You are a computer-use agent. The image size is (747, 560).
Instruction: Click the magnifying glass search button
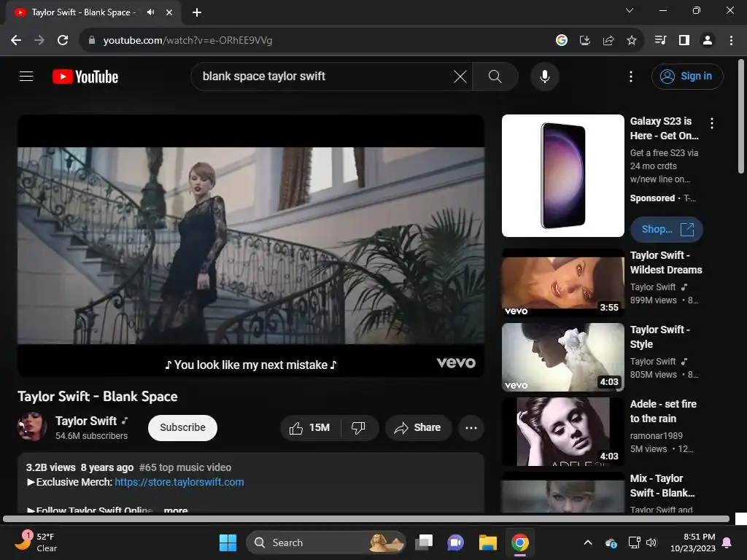(495, 76)
